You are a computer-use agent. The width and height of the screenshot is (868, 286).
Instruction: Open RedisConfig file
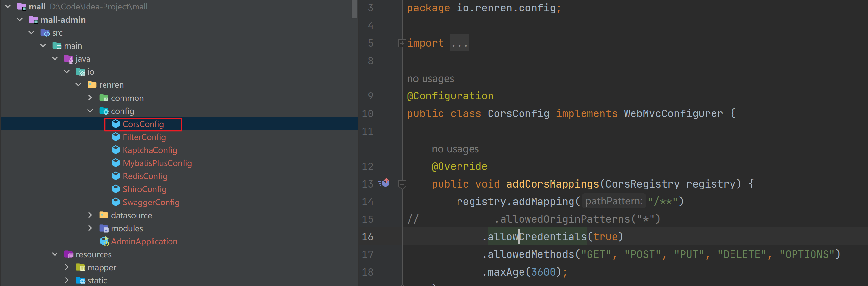tap(145, 176)
